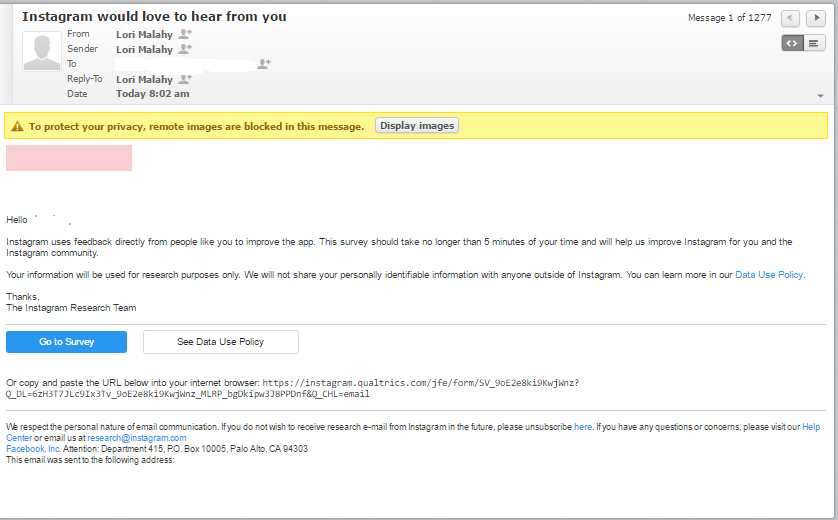Add Reply-To contact to address book
This screenshot has width=838, height=520.
tap(184, 79)
